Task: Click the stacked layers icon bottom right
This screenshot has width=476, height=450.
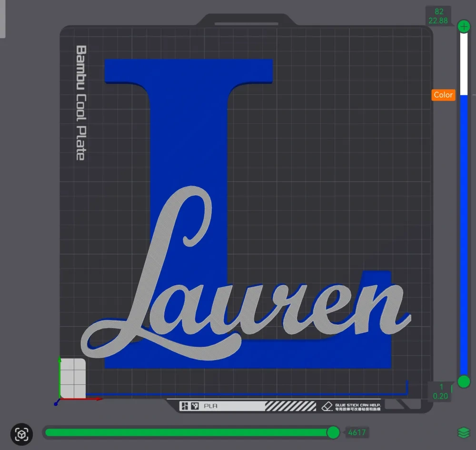Action: [x=463, y=432]
